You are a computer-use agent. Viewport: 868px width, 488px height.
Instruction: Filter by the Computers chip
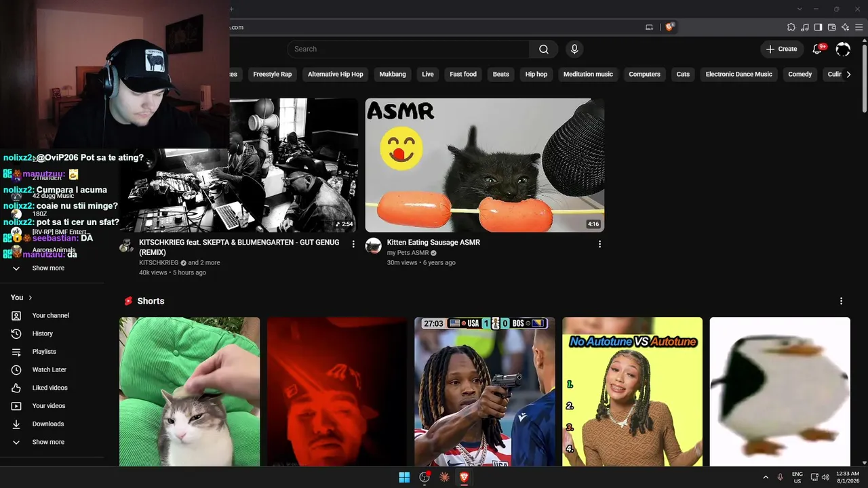click(645, 75)
